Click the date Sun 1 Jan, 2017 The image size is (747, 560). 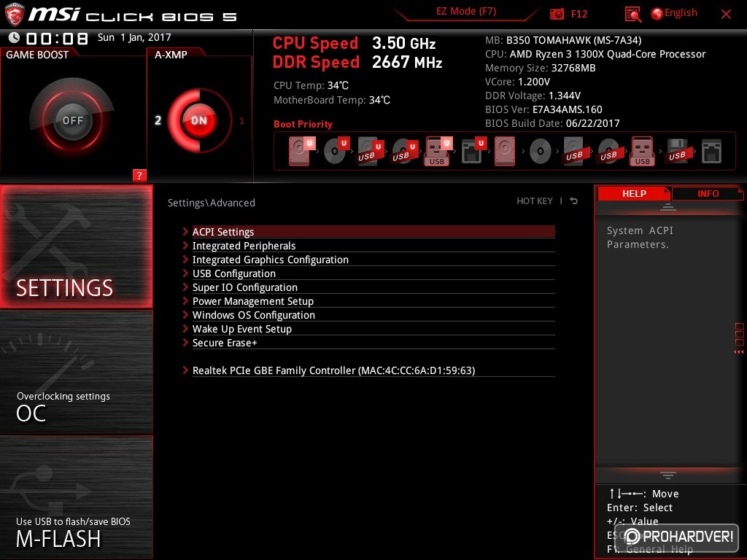pyautogui.click(x=134, y=37)
